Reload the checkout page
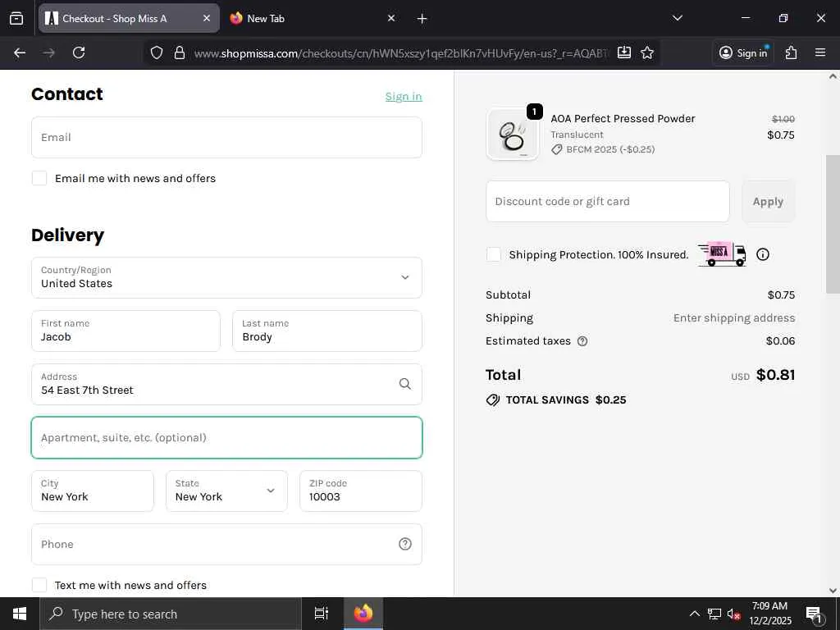The height and width of the screenshot is (630, 840). (79, 52)
